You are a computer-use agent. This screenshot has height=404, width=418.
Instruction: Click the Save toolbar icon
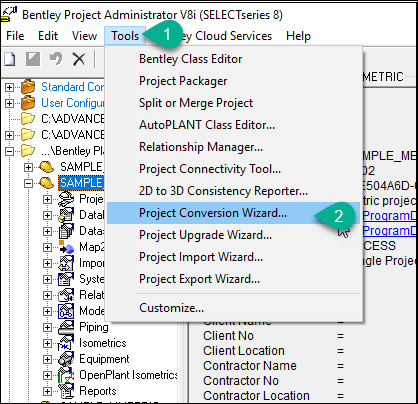click(x=33, y=59)
